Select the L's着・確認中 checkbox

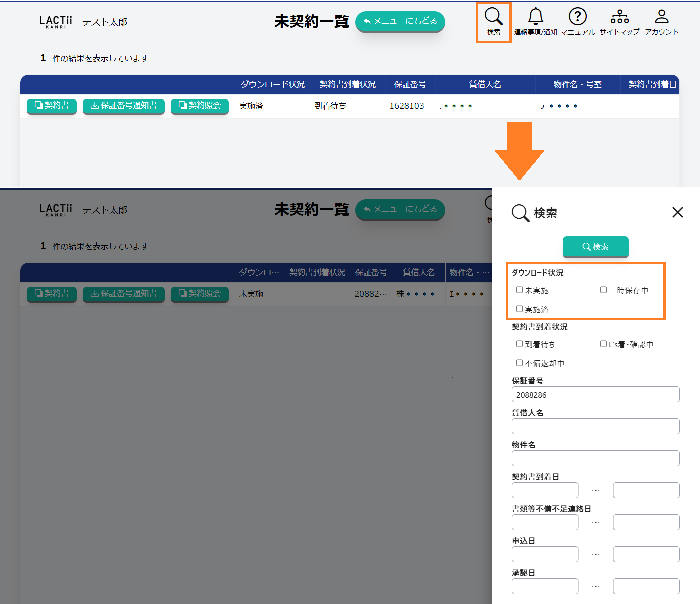603,344
